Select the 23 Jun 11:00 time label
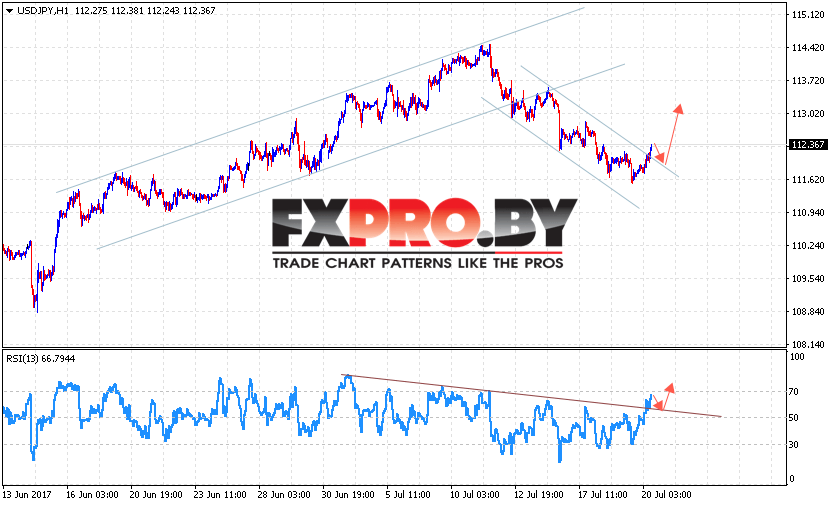This screenshot has height=506, width=829. (x=220, y=494)
